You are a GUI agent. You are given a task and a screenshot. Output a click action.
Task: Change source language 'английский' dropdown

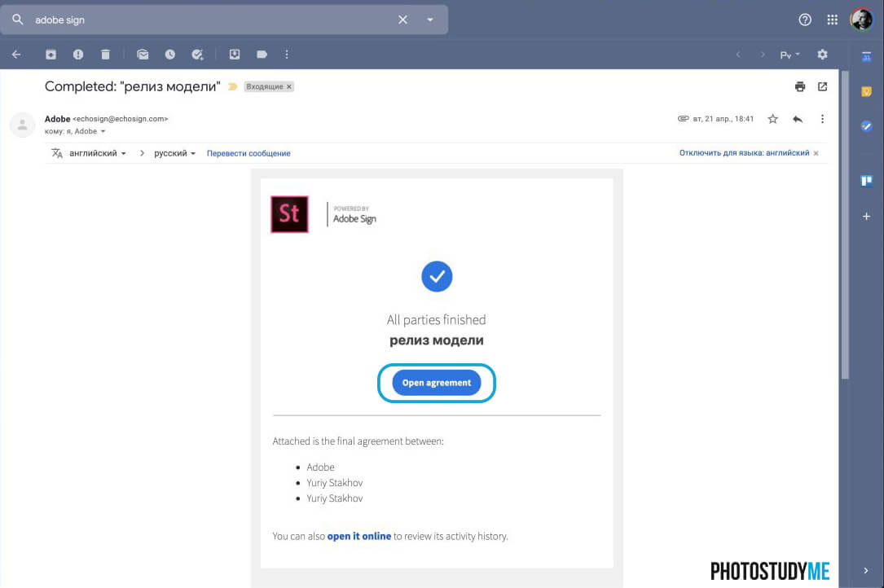coord(97,153)
